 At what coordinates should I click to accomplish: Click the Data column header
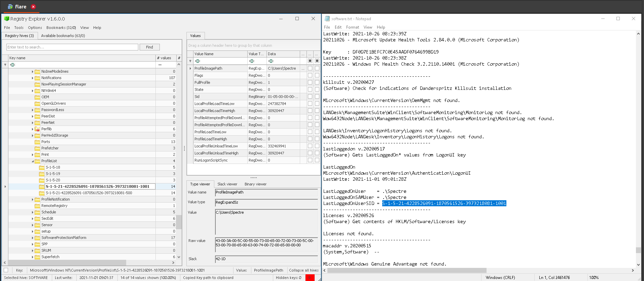tap(283, 54)
